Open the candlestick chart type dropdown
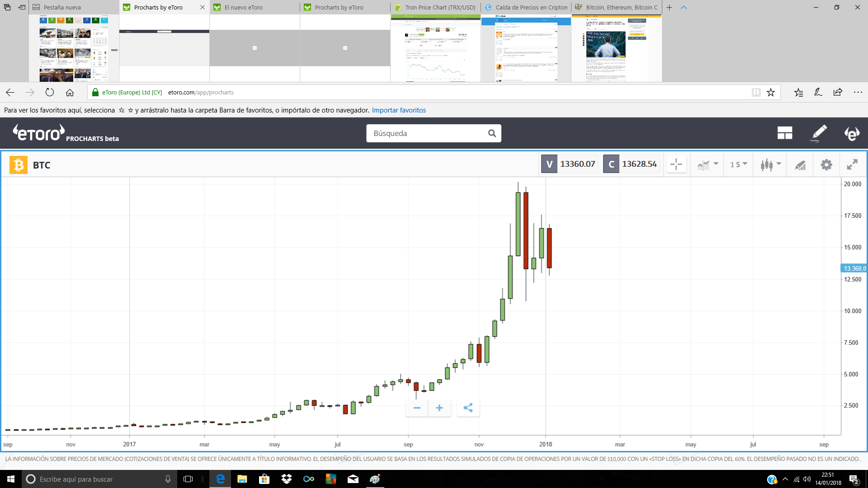The image size is (868, 488). 770,164
